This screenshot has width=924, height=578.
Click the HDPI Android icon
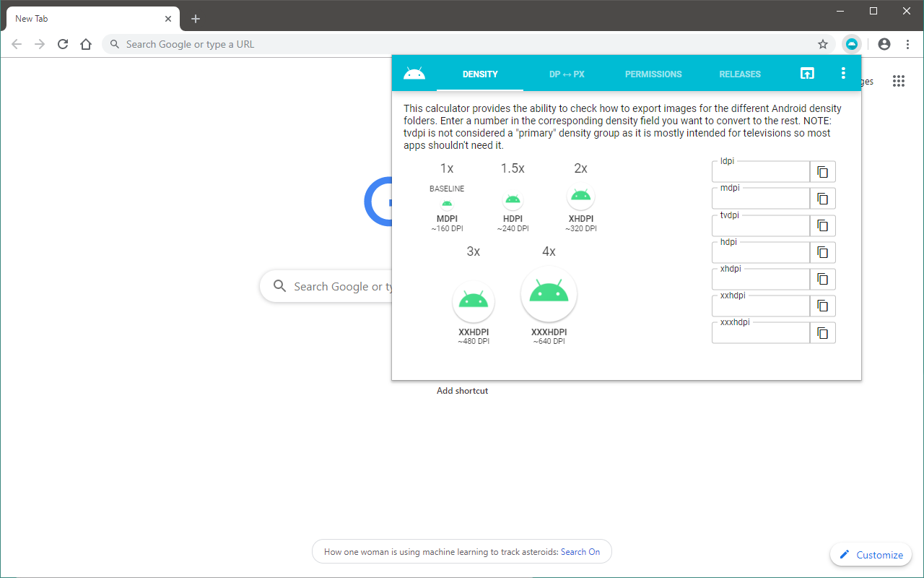tap(513, 199)
